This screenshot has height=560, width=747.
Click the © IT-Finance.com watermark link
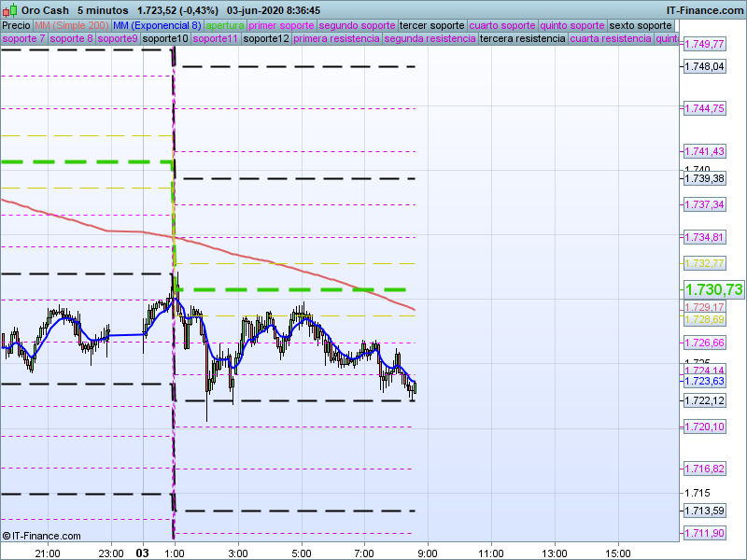42,536
